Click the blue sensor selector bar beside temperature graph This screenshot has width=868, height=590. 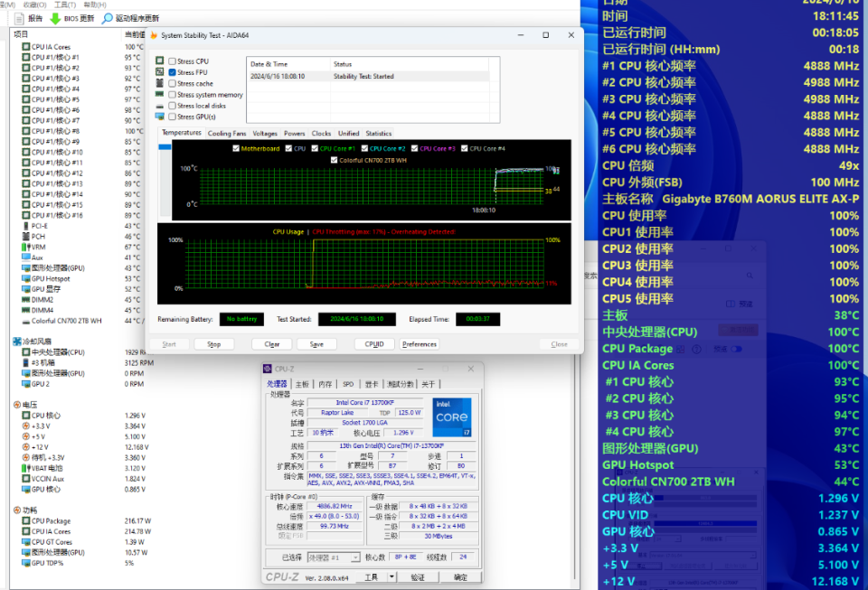point(165,145)
